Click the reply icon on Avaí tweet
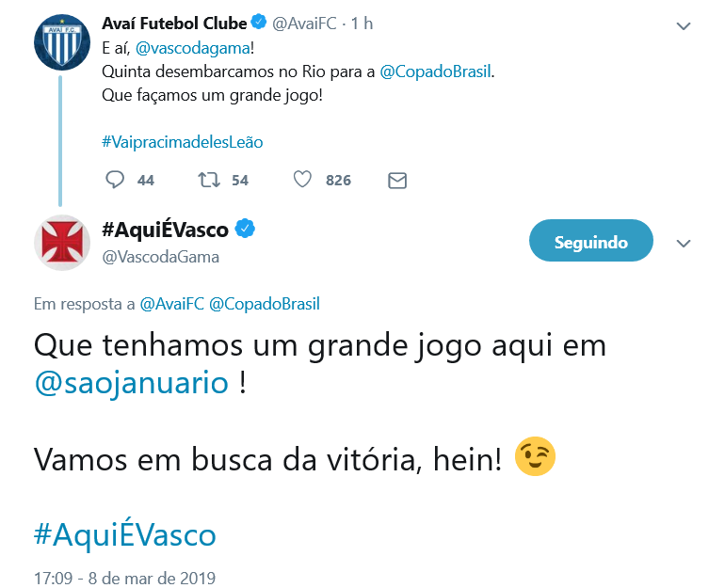 pyautogui.click(x=115, y=179)
